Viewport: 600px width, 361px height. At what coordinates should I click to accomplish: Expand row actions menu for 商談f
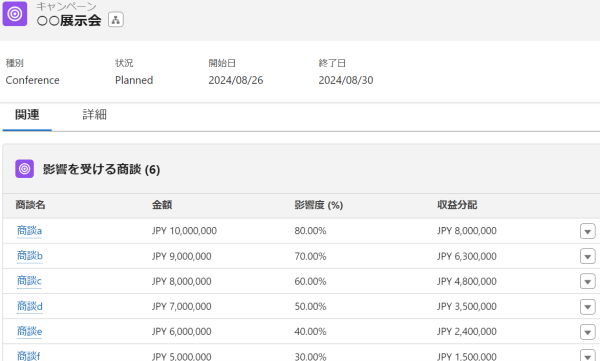tap(587, 356)
